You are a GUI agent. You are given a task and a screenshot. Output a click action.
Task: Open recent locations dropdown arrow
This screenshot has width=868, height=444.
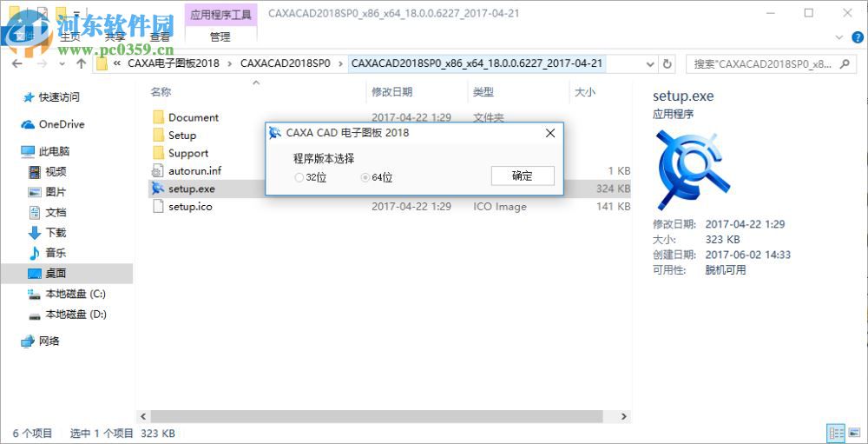tap(62, 64)
